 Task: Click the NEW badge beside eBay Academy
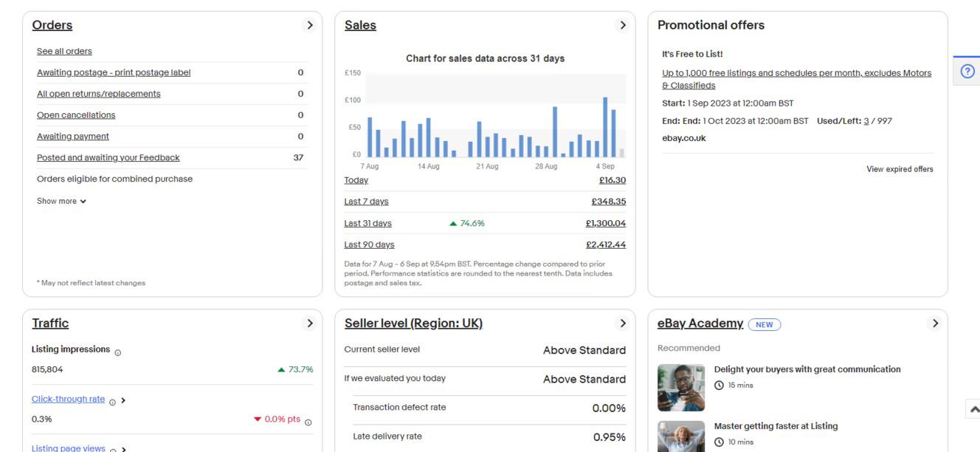pyautogui.click(x=765, y=324)
